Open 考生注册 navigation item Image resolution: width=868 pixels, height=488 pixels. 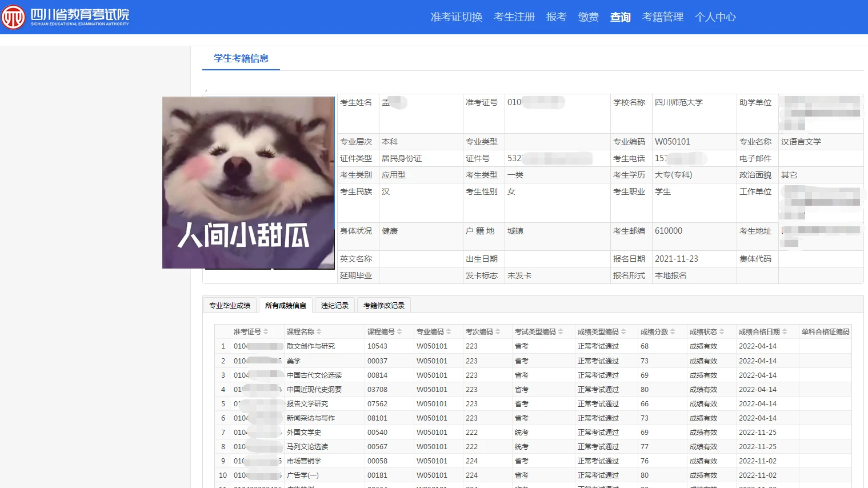click(514, 17)
